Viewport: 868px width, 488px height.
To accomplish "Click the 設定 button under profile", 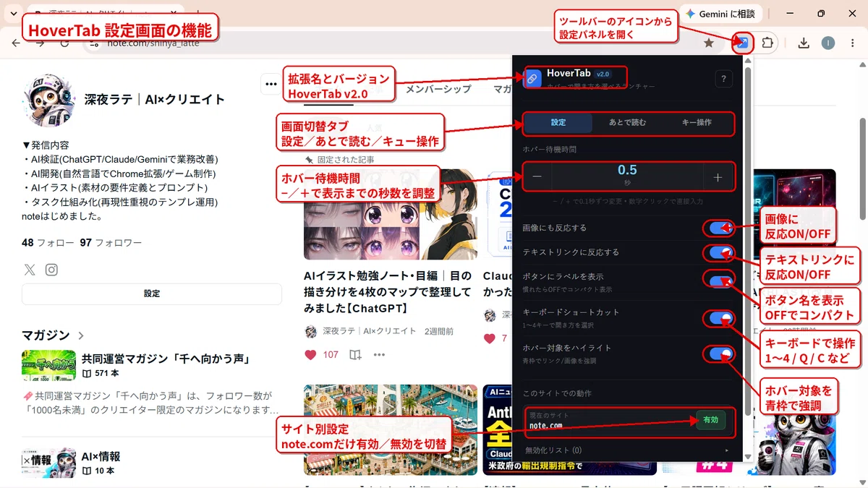I will pos(152,294).
